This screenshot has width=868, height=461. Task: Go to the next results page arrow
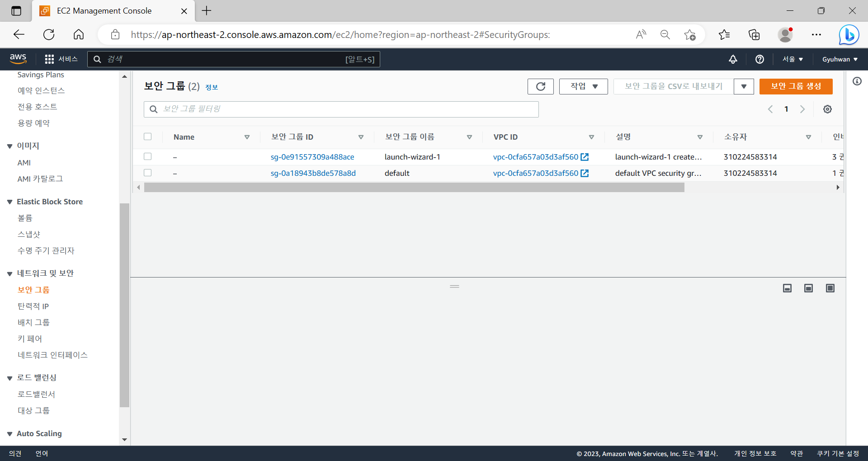(x=802, y=109)
